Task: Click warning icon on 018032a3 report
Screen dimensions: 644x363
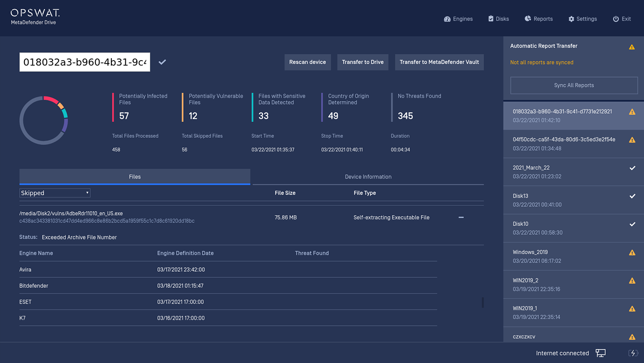Action: coord(632,112)
